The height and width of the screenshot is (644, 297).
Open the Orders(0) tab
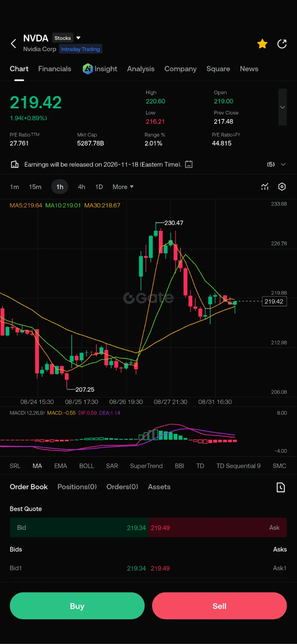pos(122,487)
